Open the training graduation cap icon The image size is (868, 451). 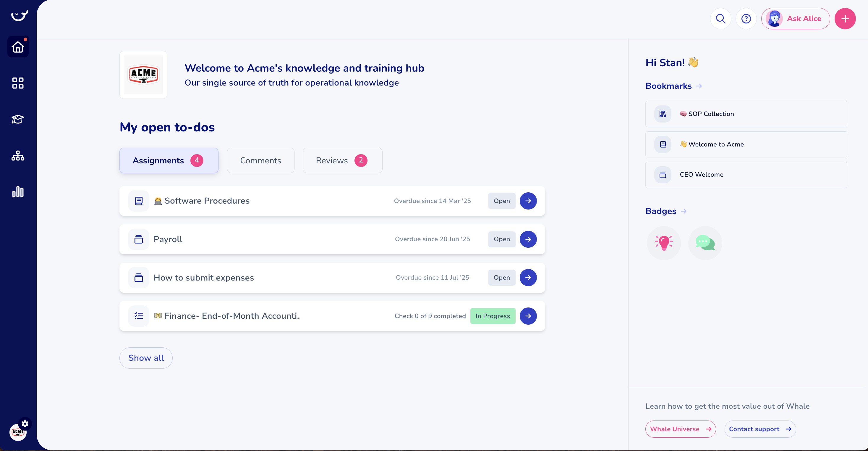(18, 119)
